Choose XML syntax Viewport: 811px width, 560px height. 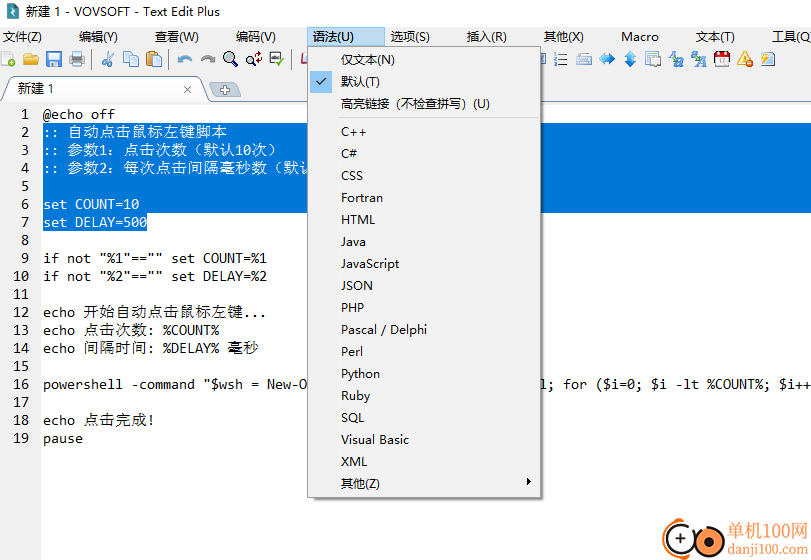pyautogui.click(x=424, y=461)
